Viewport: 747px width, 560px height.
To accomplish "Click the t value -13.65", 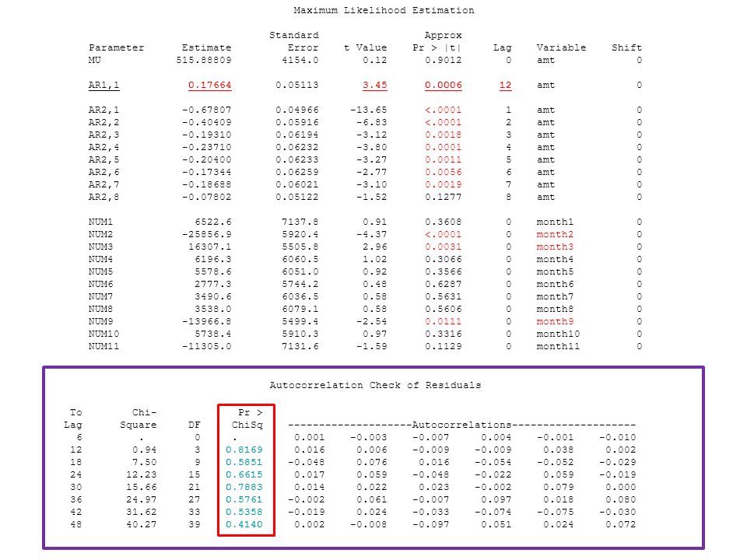I will (369, 110).
